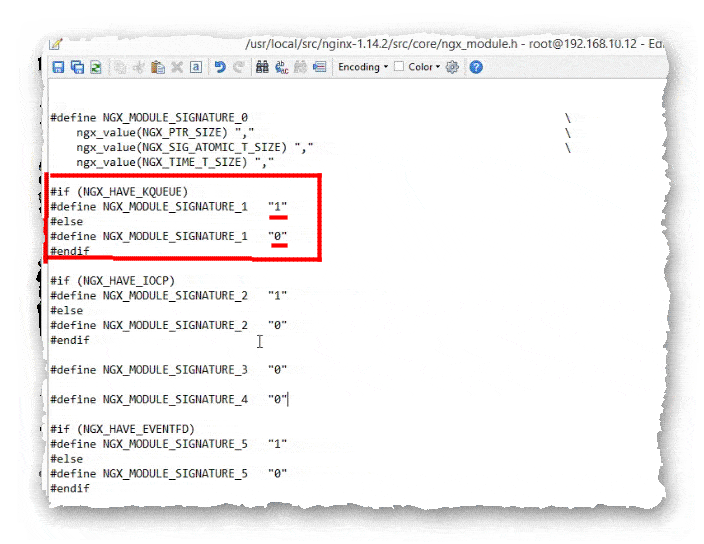704x544 pixels.
Task: Click the Delete X icon
Action: pyautogui.click(x=177, y=67)
